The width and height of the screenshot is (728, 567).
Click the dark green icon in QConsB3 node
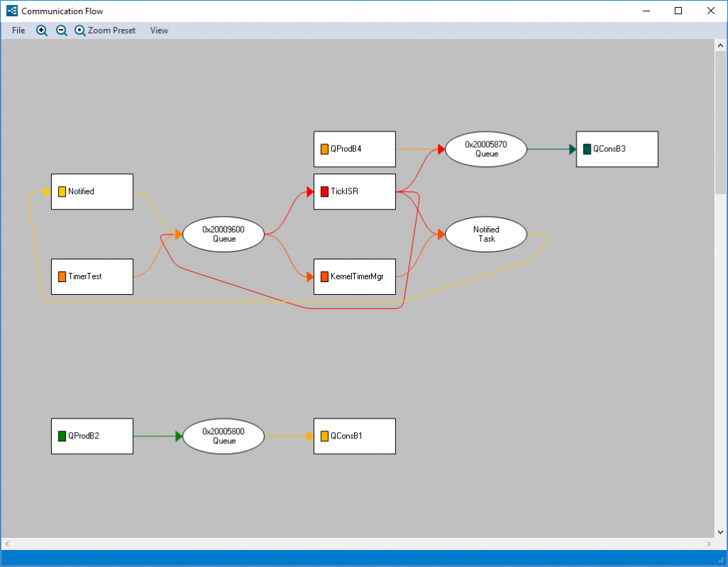coord(586,148)
